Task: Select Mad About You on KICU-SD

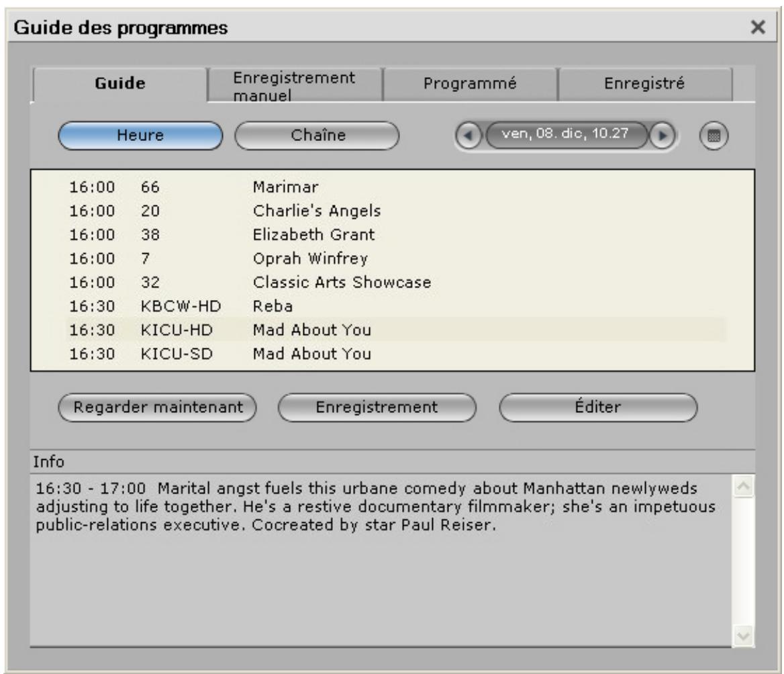Action: [x=395, y=354]
